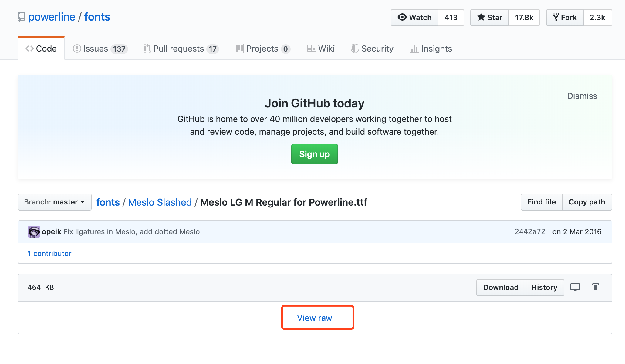Open the Security tab with shield icon

(x=372, y=49)
